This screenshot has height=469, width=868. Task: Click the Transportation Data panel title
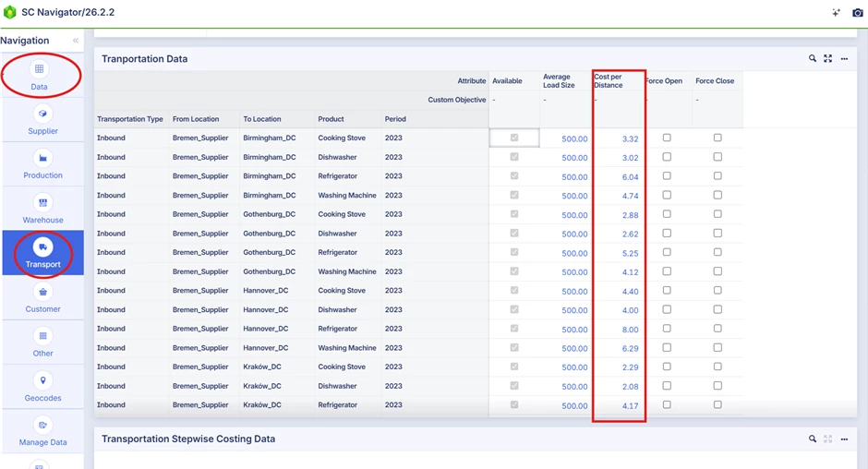tap(144, 59)
